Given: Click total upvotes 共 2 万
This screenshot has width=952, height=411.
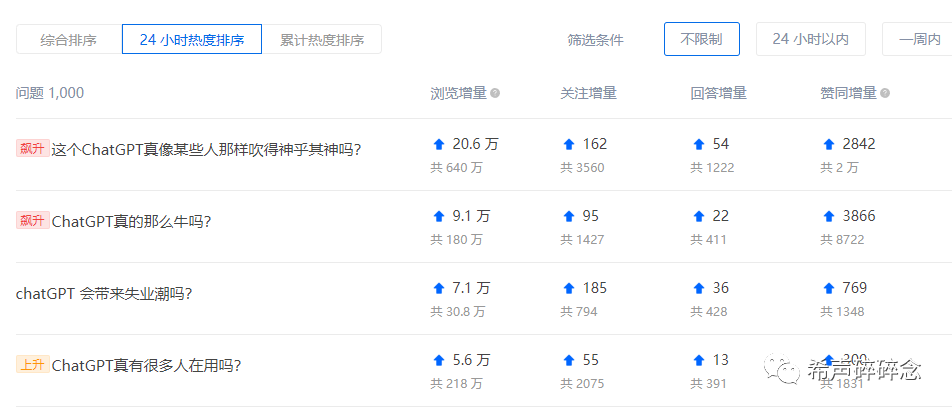Looking at the screenshot, I should click(840, 168).
